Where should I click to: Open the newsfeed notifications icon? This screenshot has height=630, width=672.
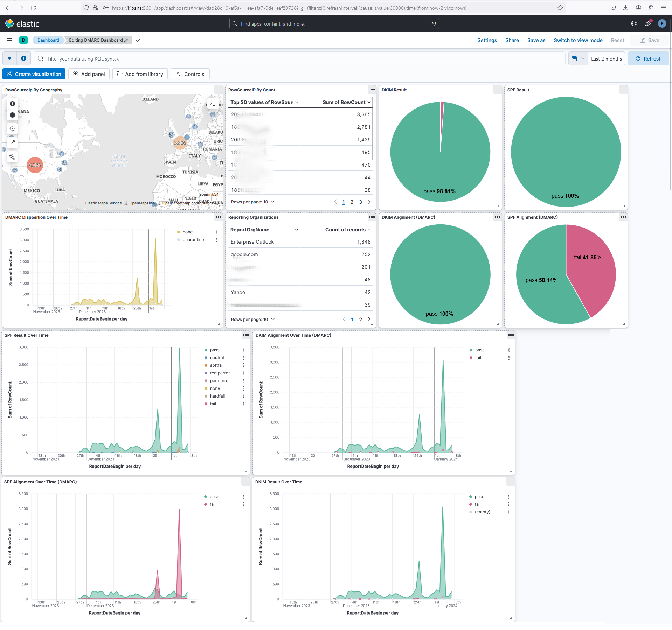click(x=648, y=23)
